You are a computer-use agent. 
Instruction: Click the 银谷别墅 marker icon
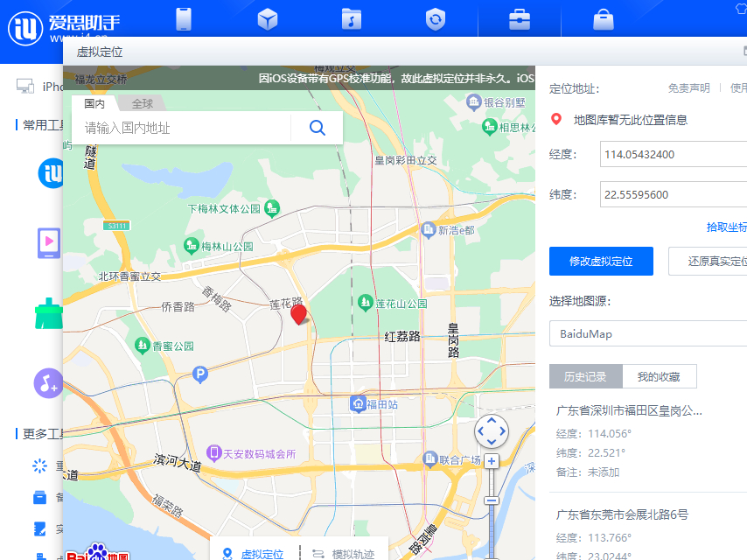[473, 102]
